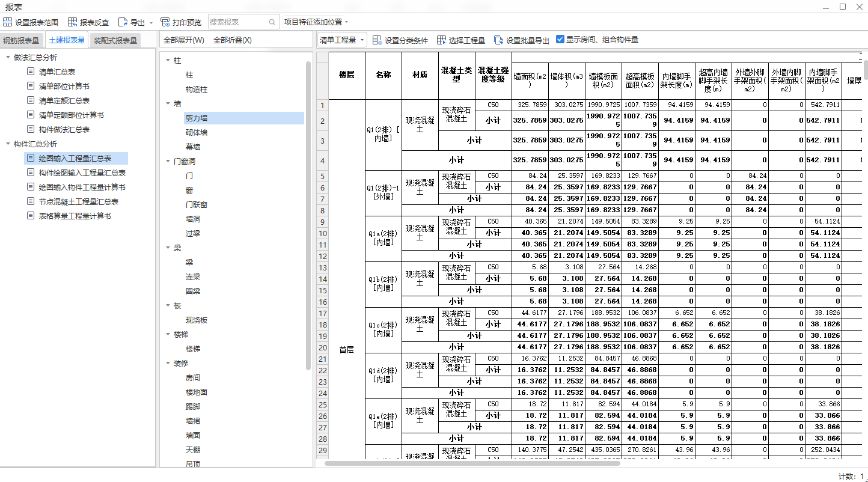Click 全部折叠(X) button
The width and height of the screenshot is (868, 482).
pos(233,40)
